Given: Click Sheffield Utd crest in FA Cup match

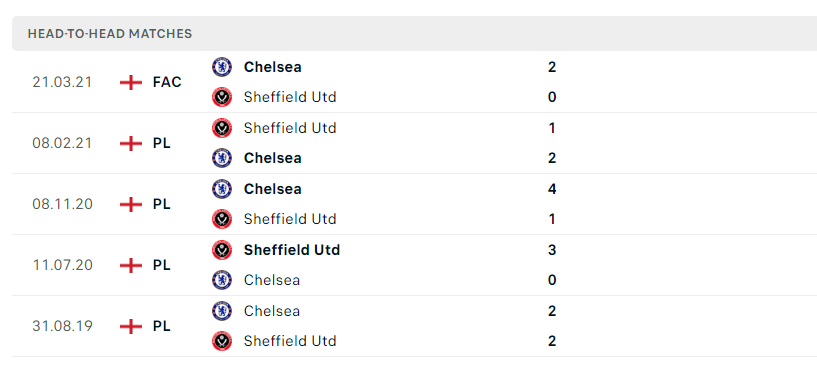Looking at the screenshot, I should click(222, 97).
